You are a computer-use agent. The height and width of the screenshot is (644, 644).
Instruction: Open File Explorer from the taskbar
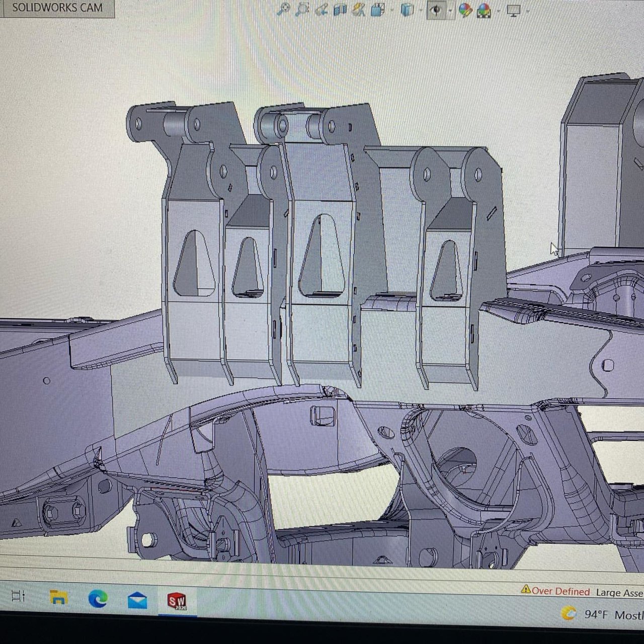(59, 597)
